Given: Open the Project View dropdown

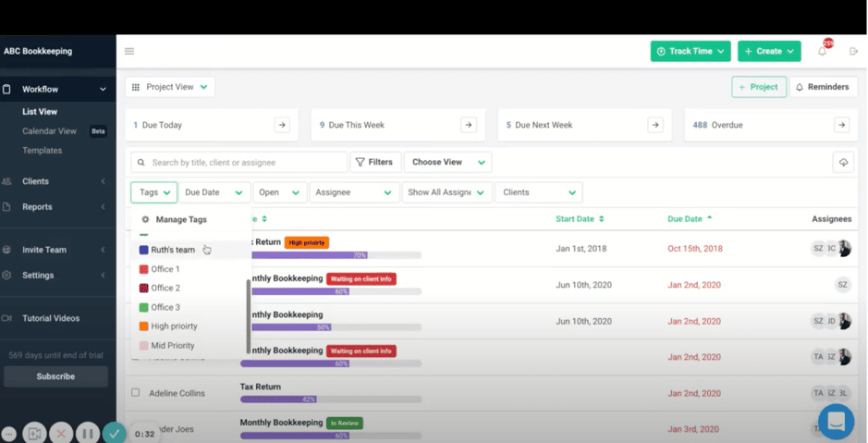Looking at the screenshot, I should 170,87.
